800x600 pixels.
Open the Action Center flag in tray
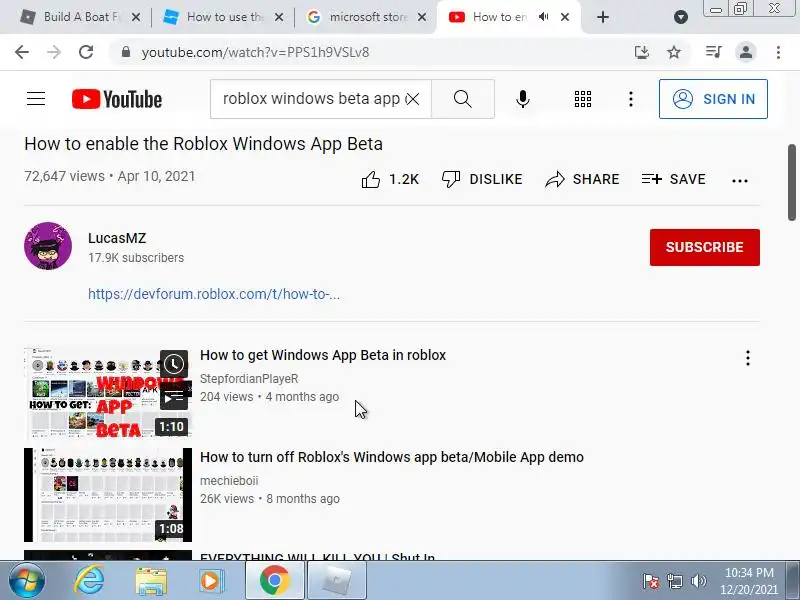click(651, 581)
